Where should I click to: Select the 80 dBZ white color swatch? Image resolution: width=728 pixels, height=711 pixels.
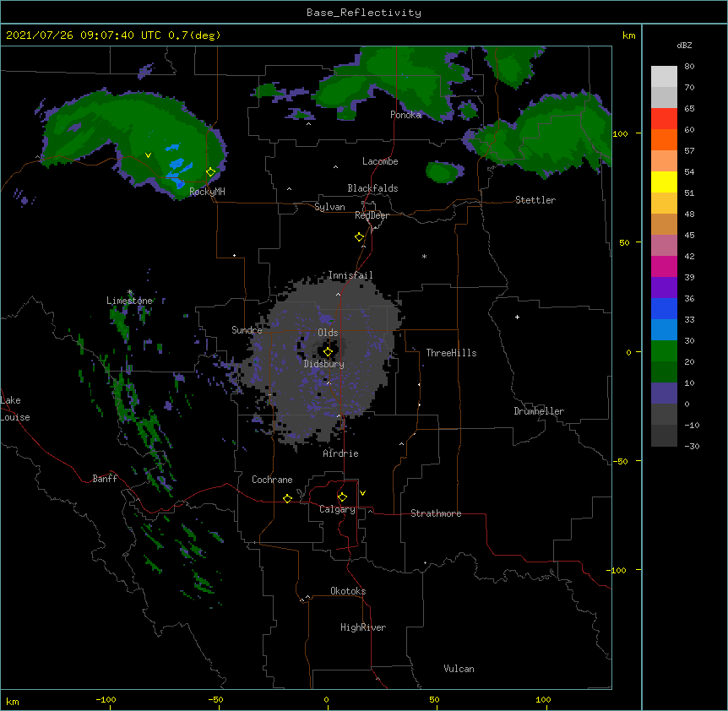(664, 76)
